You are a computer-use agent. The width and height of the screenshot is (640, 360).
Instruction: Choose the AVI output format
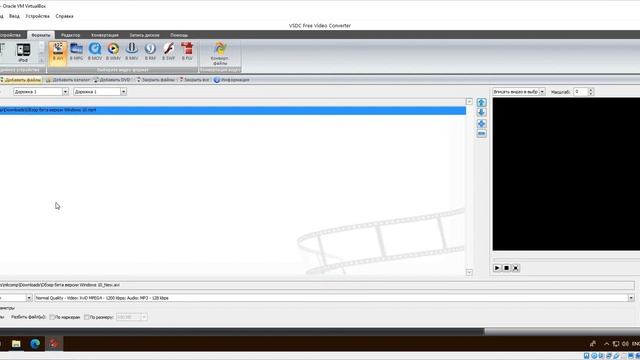pos(58,52)
